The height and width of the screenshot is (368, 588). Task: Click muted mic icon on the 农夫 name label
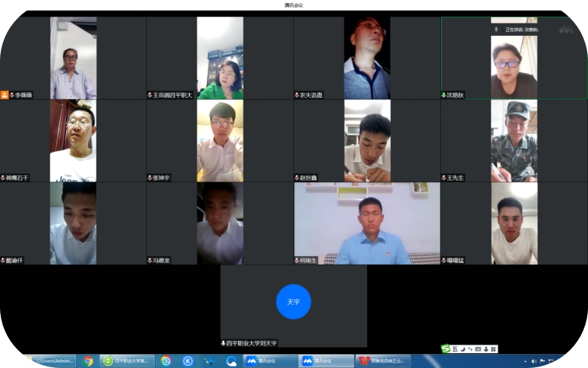pyautogui.click(x=296, y=95)
